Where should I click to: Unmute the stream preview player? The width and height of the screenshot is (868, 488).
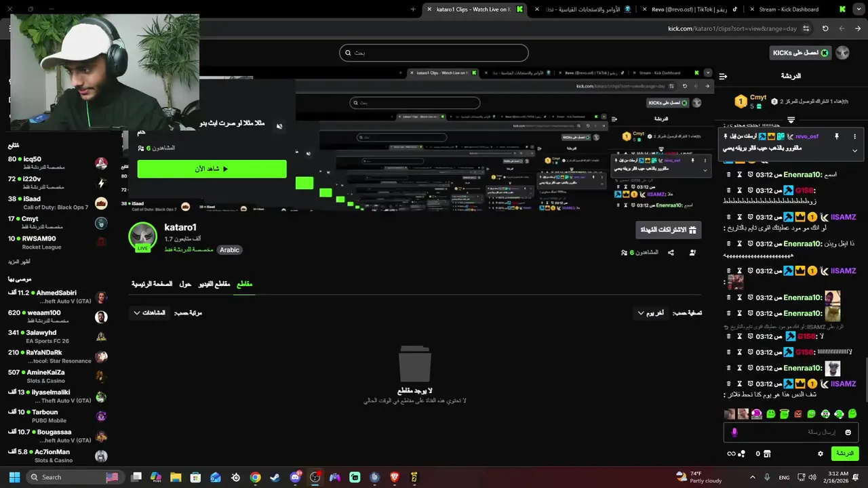click(279, 126)
